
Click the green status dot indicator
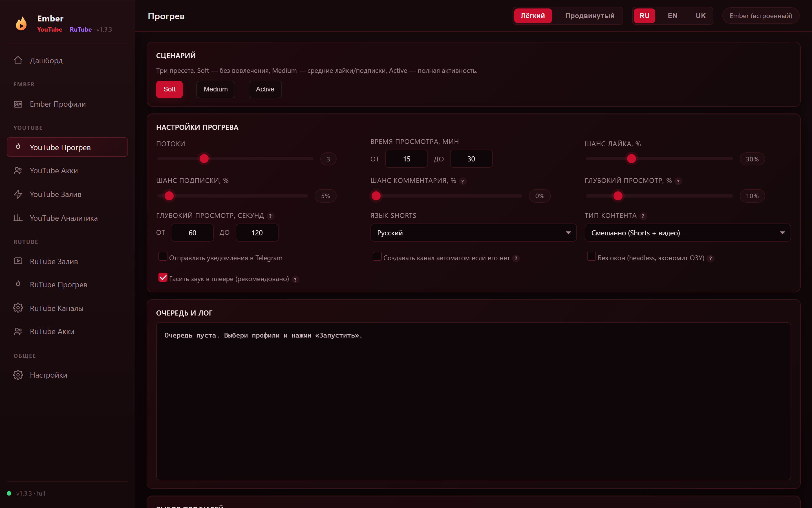click(9, 493)
